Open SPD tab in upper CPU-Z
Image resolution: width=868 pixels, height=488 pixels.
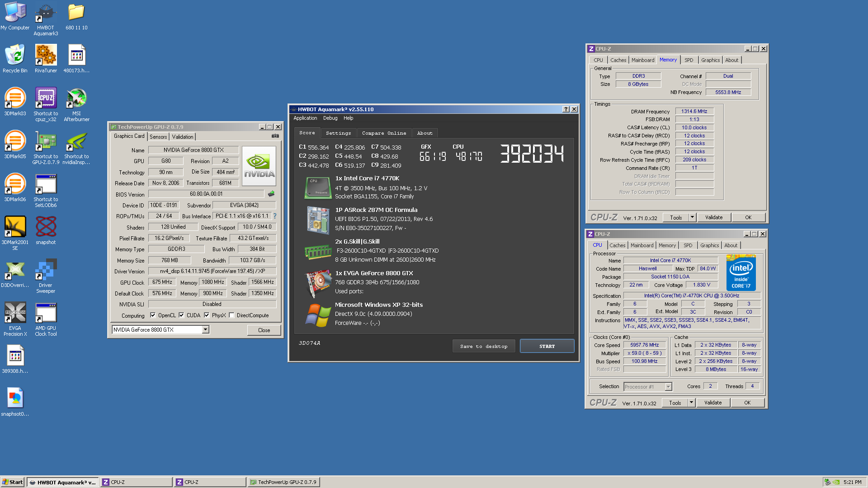click(689, 60)
